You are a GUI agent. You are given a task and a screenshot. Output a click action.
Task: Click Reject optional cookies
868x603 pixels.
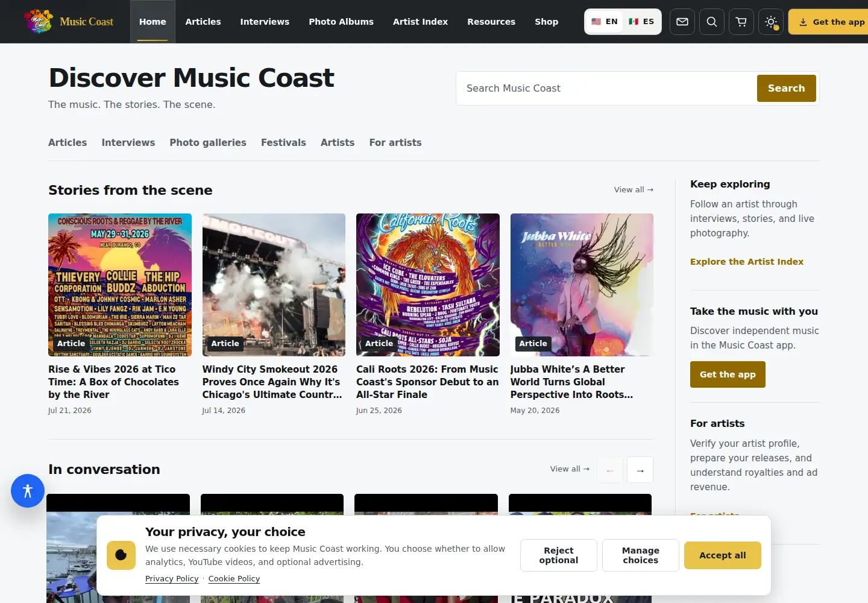coord(559,555)
